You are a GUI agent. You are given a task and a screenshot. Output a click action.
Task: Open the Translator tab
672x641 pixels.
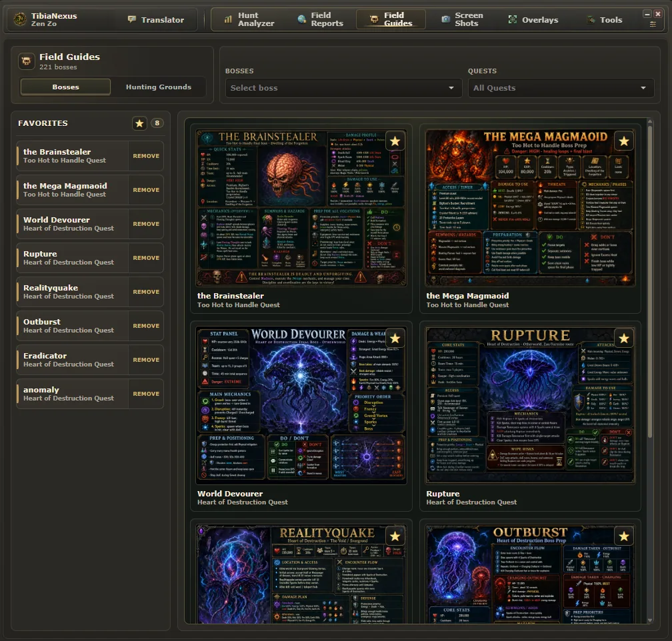coord(156,20)
